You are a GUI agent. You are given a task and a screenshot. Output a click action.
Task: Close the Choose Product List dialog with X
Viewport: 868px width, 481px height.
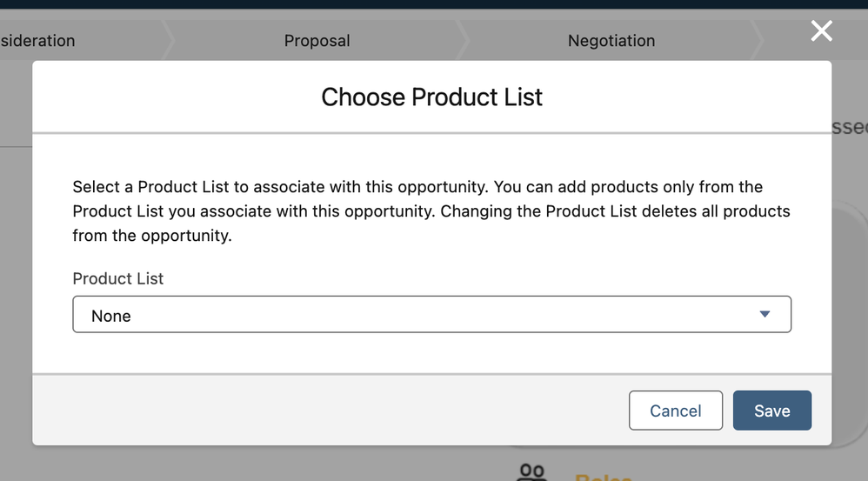point(822,31)
